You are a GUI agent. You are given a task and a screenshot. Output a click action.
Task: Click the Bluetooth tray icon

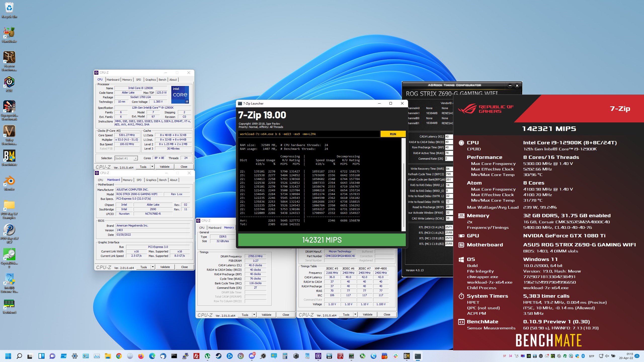(x=583, y=356)
